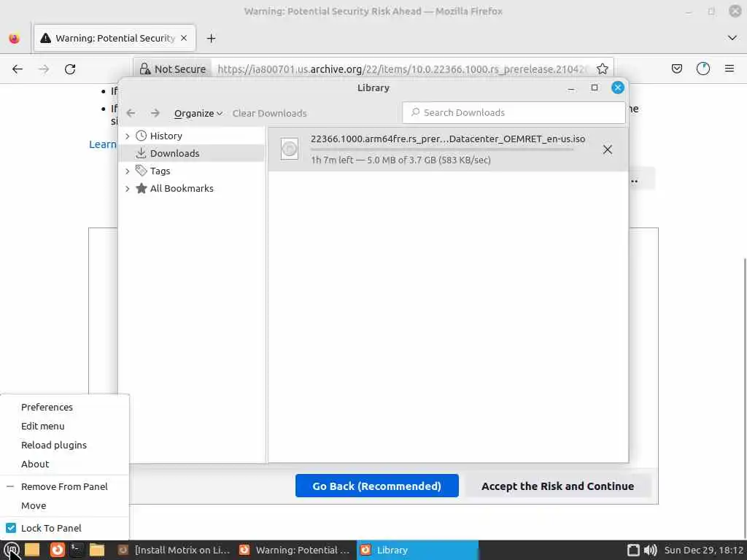Open the yellow desktop icon in taskbar
747x560 pixels.
pyautogui.click(x=32, y=550)
